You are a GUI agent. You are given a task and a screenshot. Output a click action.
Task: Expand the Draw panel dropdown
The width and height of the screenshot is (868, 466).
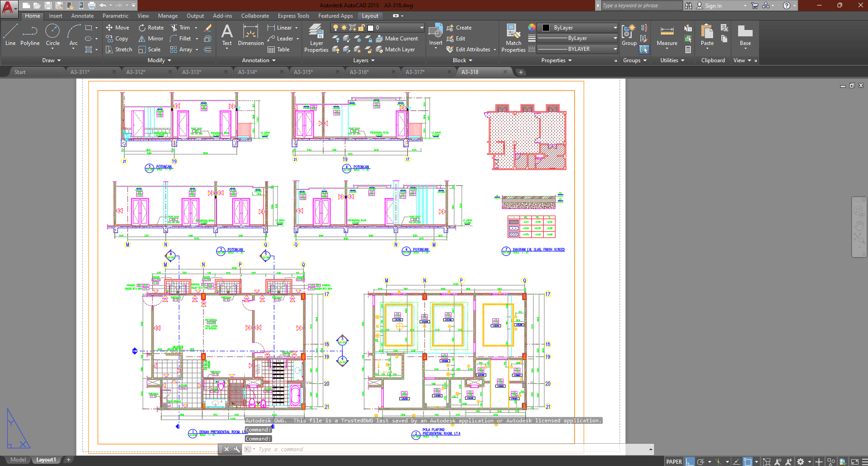click(51, 60)
